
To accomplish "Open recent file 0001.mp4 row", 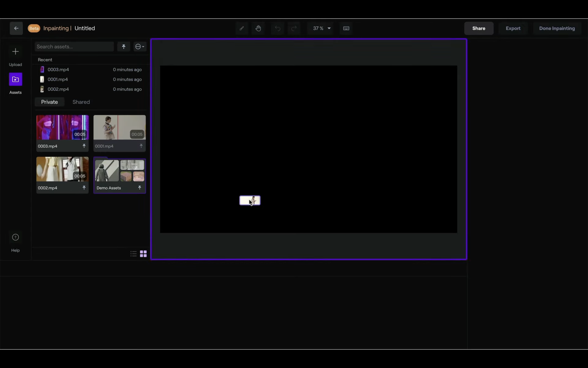I will tap(91, 79).
